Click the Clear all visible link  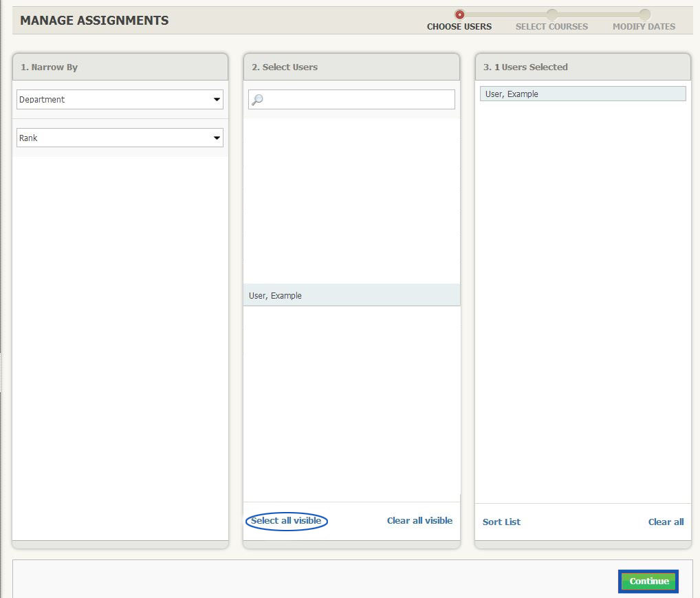(419, 520)
